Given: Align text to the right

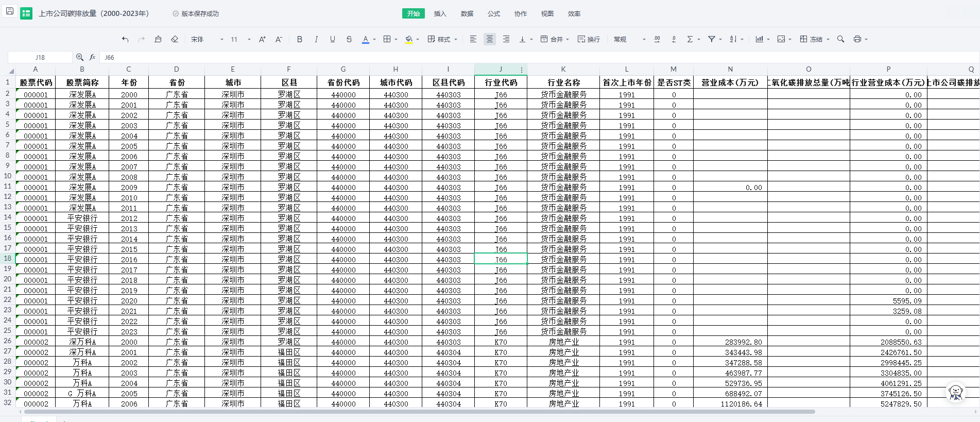Looking at the screenshot, I should tap(506, 39).
